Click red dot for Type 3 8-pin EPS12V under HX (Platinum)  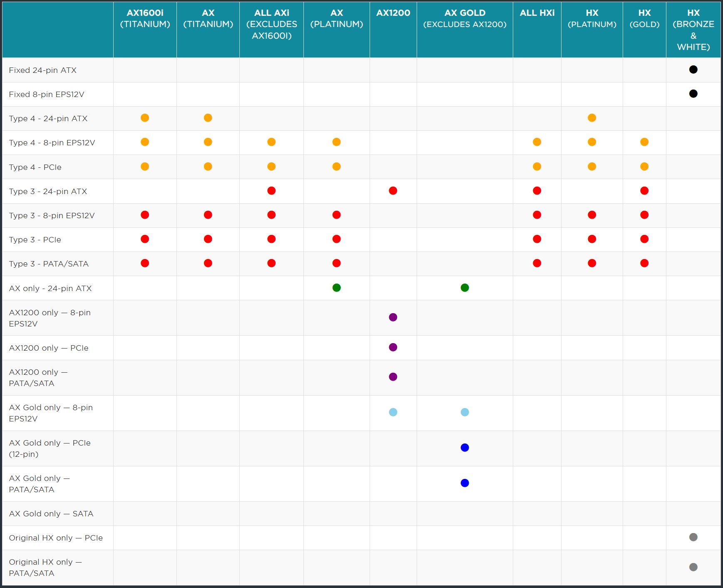click(x=592, y=215)
